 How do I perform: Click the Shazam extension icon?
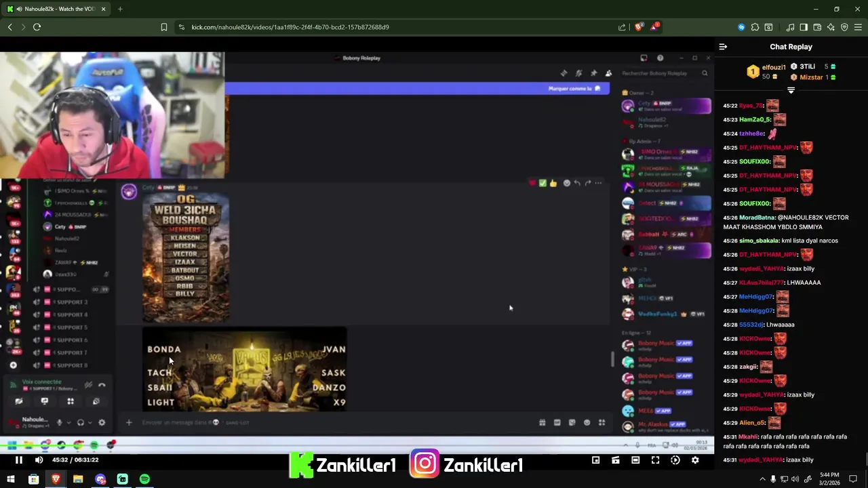(741, 27)
